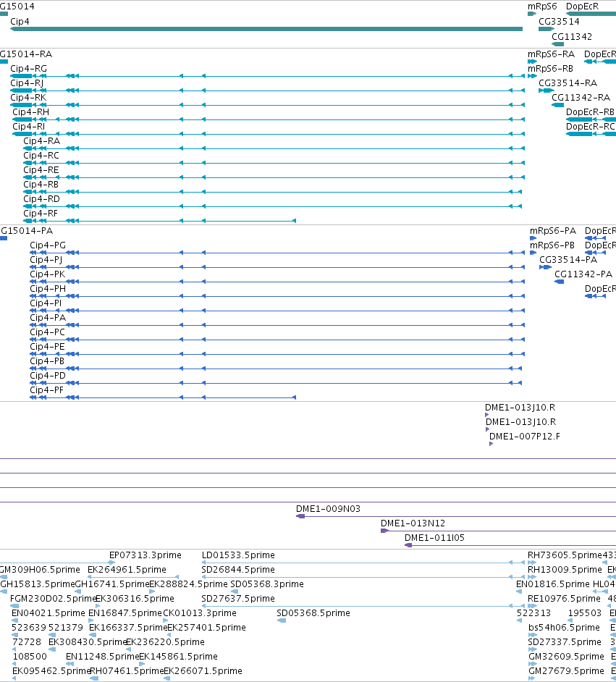The height and width of the screenshot is (682, 616).
Task: Select transcript Cip4-RA
Action: [x=274, y=148]
